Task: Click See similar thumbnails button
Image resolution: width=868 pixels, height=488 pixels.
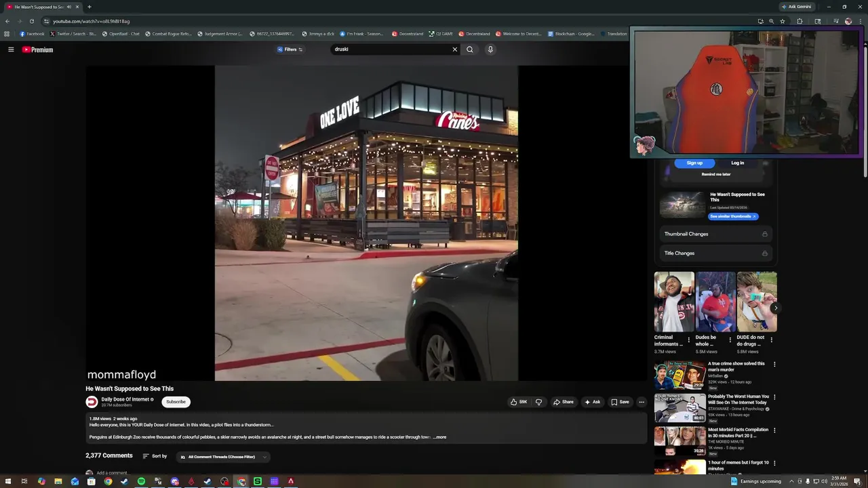Action: [x=733, y=216]
